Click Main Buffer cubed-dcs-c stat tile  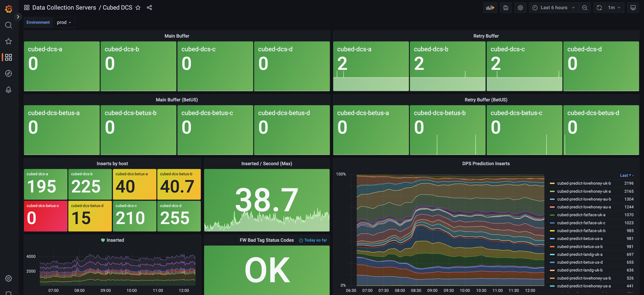[x=215, y=66]
